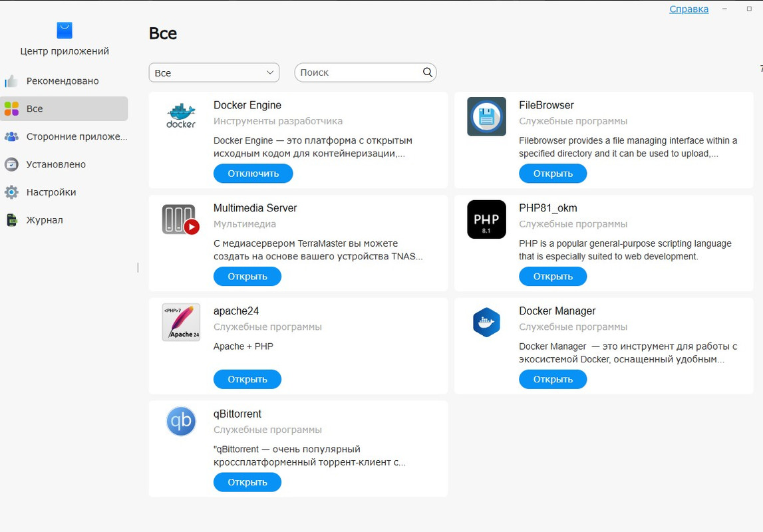Click the Docker Engine whale icon
Image resolution: width=763 pixels, height=532 pixels.
pos(181,116)
